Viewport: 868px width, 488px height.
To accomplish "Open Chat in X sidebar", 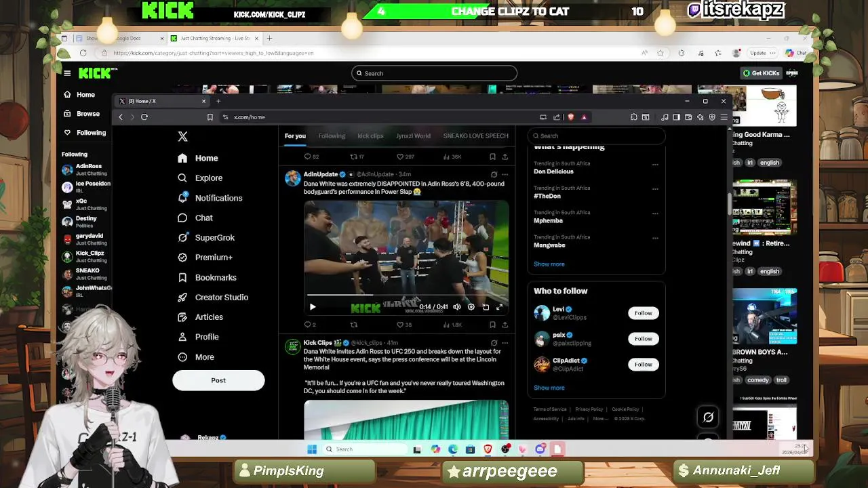I will point(195,218).
